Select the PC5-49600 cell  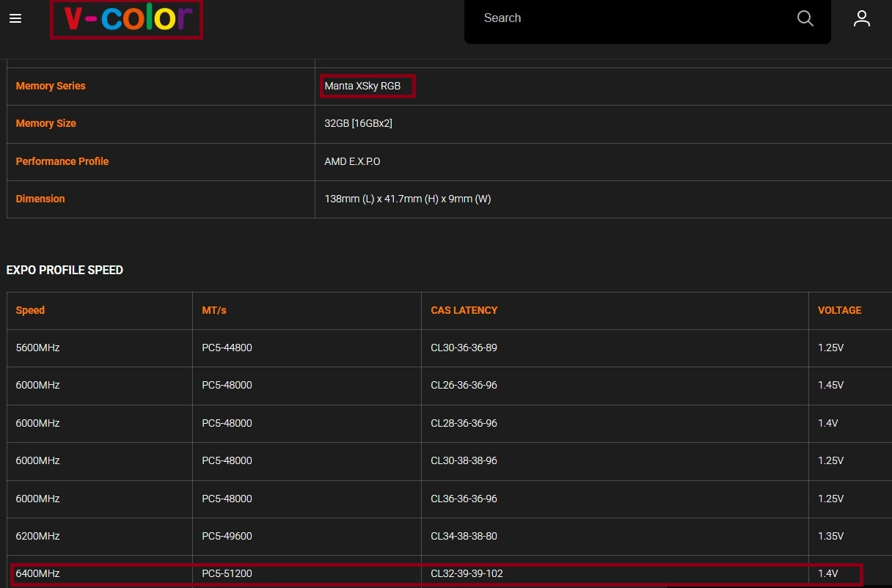click(227, 536)
